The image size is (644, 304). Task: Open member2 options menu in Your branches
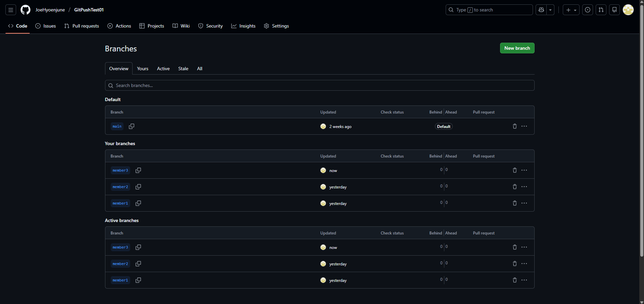tap(524, 187)
